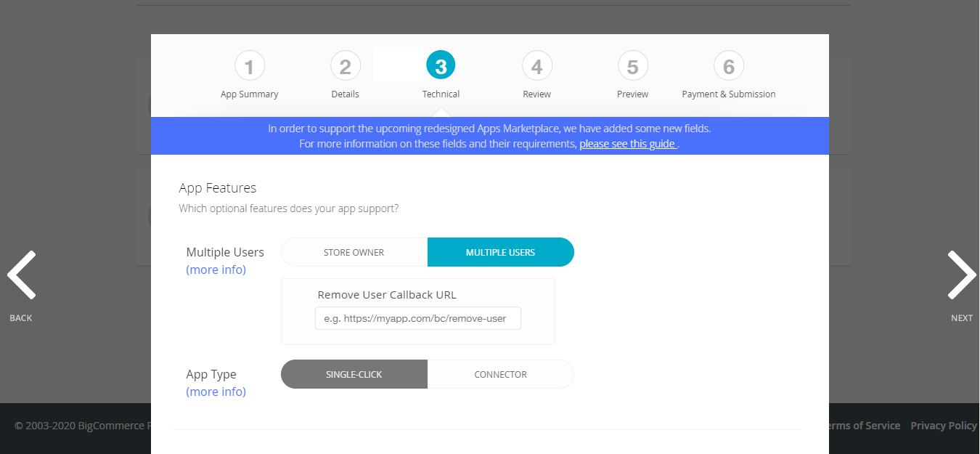Image resolution: width=980 pixels, height=454 pixels.
Task: Select the Store Owner toggle option
Action: tap(354, 253)
